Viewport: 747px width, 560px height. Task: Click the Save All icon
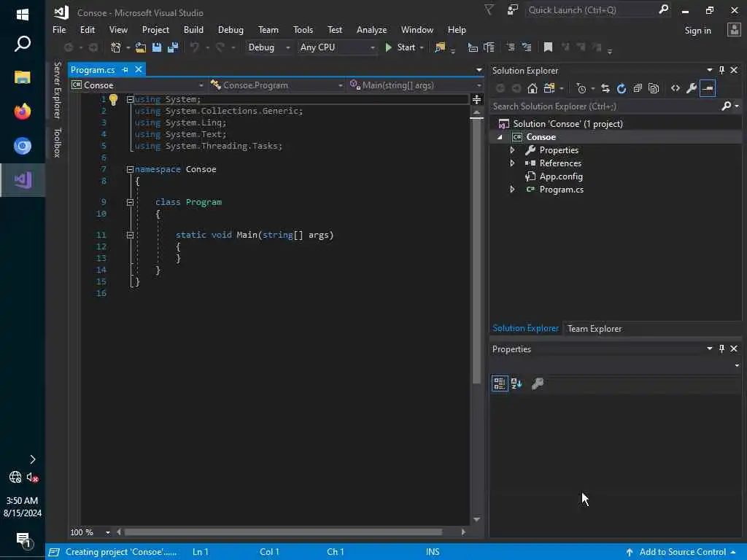point(172,47)
